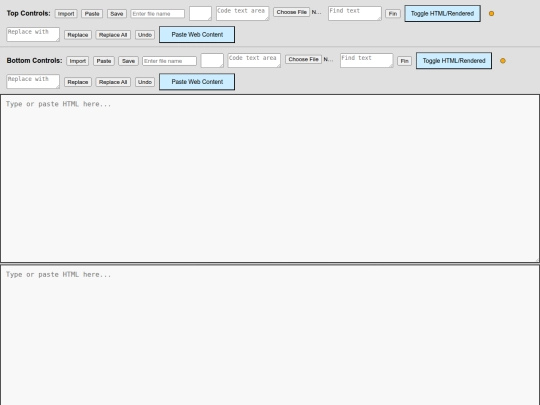Screen dimensions: 540x405
Task: Toggle HTML/Rendered view in Top Controls
Action: point(442,13)
